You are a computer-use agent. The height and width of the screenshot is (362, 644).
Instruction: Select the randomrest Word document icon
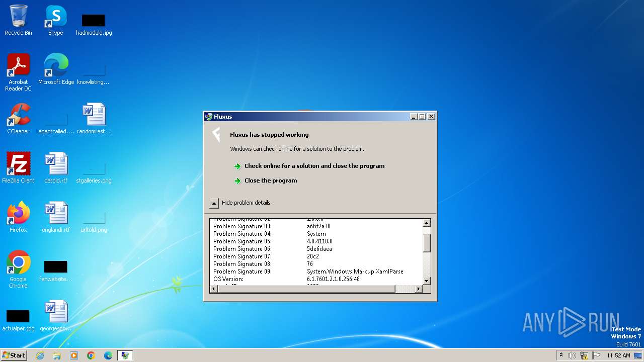[94, 119]
